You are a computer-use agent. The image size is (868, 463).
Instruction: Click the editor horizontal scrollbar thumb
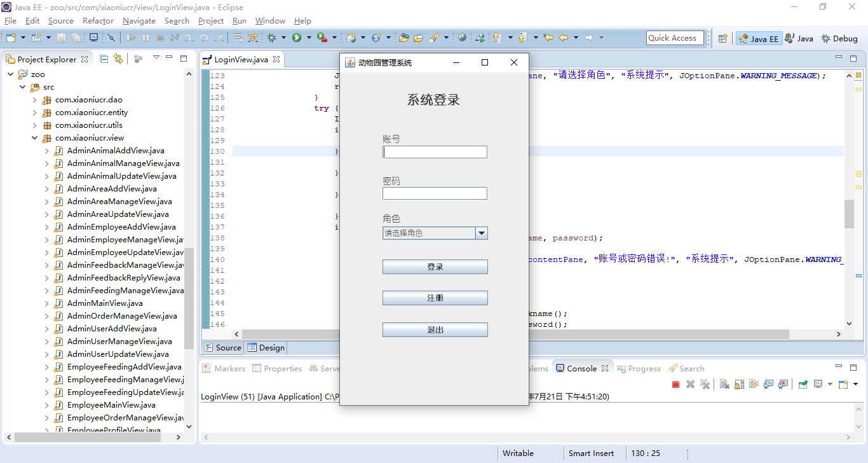coord(515,334)
